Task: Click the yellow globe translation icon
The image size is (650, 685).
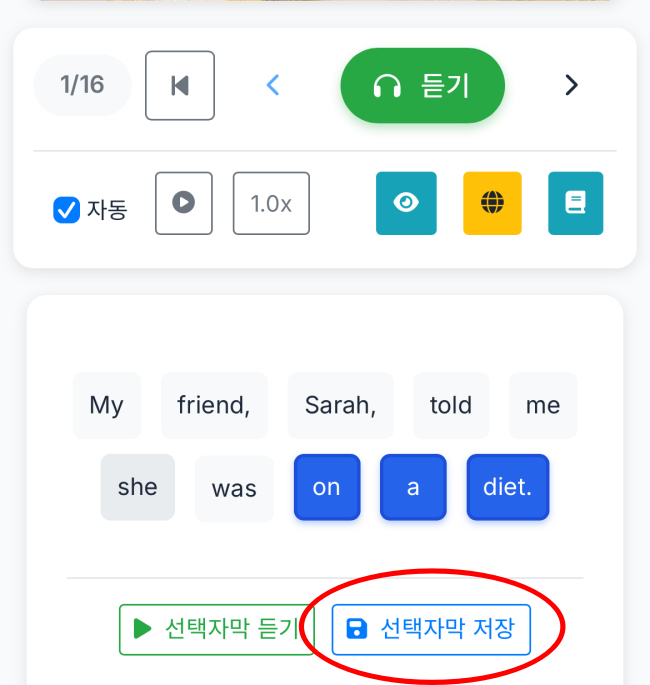Action: pos(492,203)
